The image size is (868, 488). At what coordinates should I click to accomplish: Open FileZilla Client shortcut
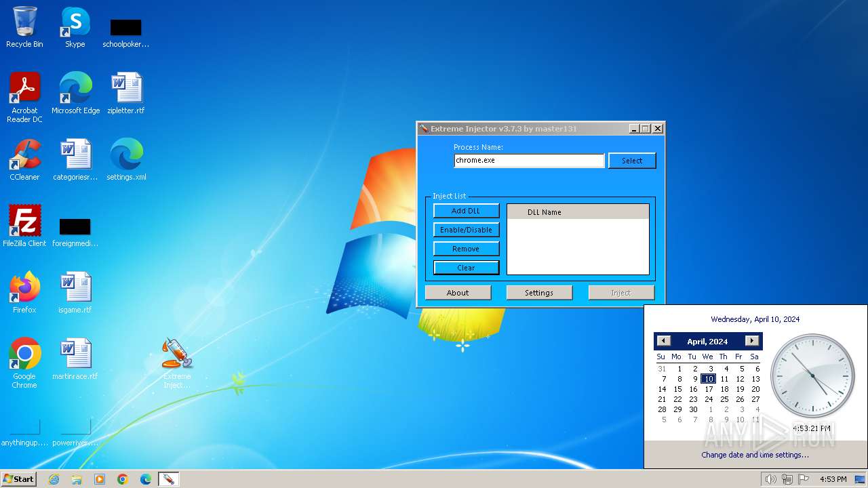pos(24,226)
